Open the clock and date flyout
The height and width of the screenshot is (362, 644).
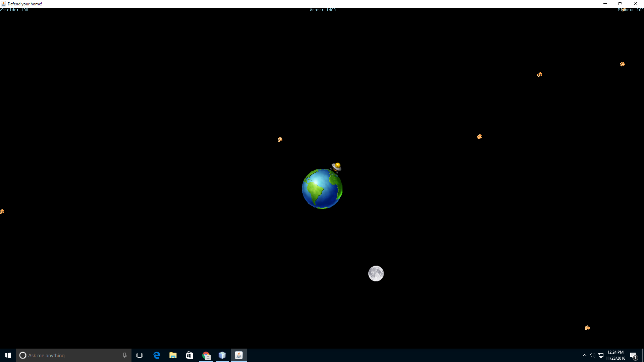point(615,355)
